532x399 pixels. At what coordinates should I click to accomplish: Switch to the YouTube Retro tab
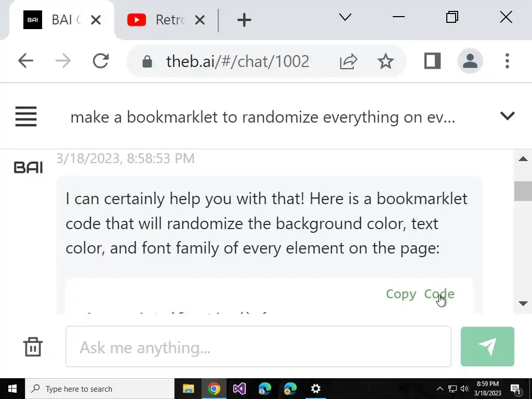(156, 20)
